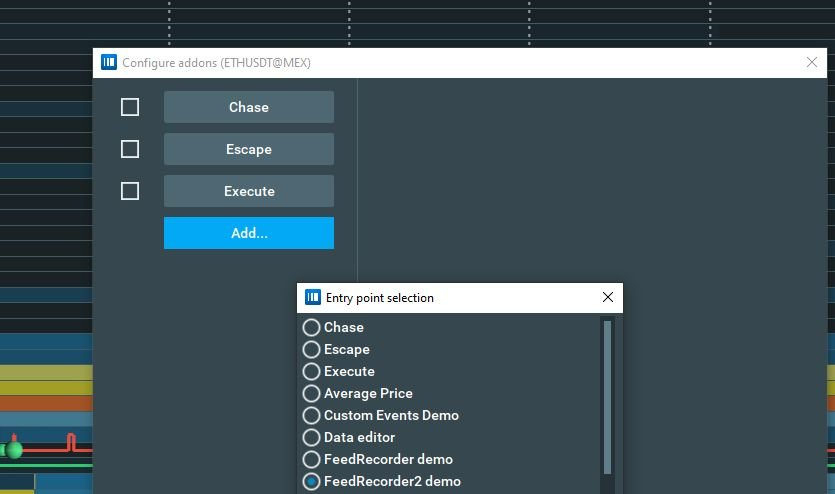Open the Chase addon settings button
Screen dimensions: 835x494
(x=248, y=107)
